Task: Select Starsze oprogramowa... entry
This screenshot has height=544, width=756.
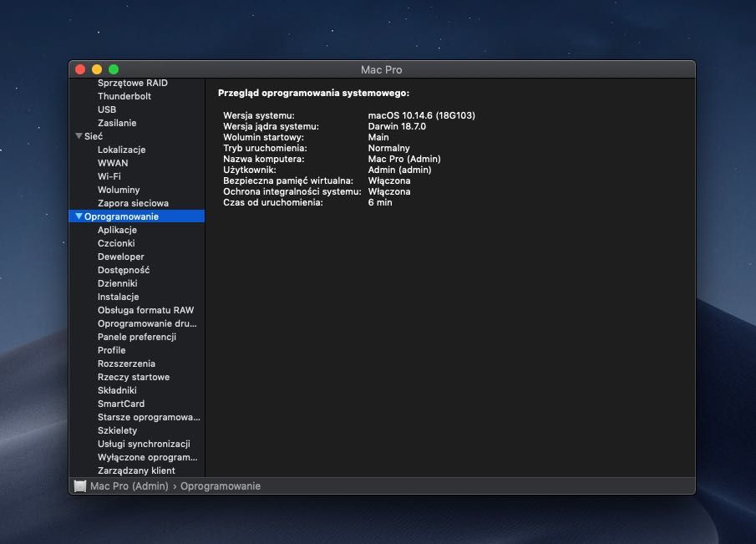Action: pyautogui.click(x=149, y=417)
